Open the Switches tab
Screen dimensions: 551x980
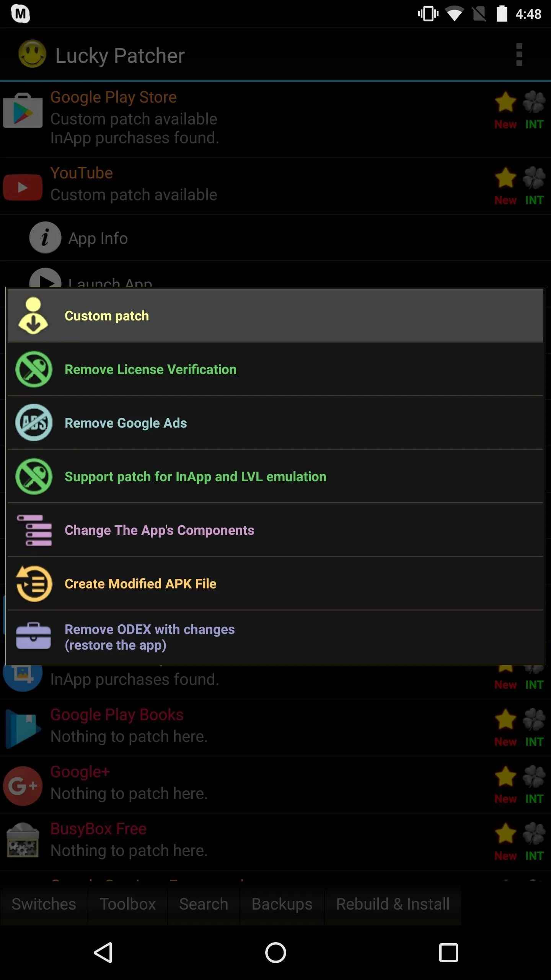[44, 904]
